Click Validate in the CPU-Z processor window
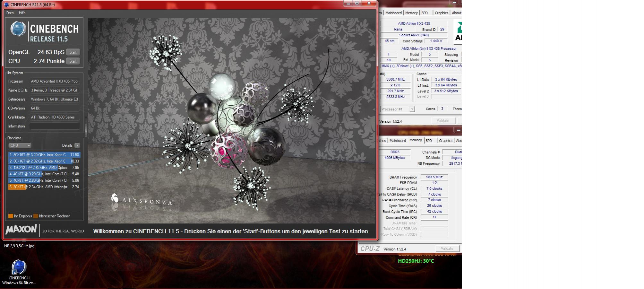Screen dimensions: 644x289 443,121
